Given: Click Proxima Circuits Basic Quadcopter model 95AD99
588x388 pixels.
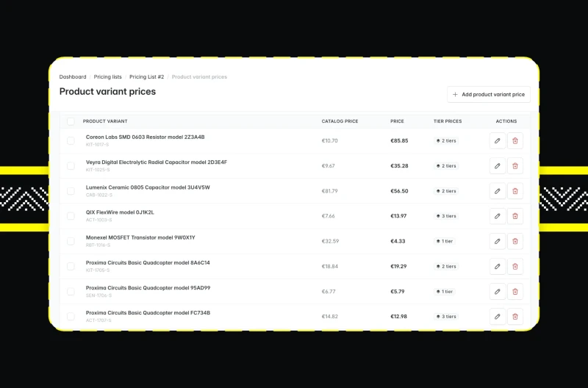Looking at the screenshot, I should click(x=148, y=287).
